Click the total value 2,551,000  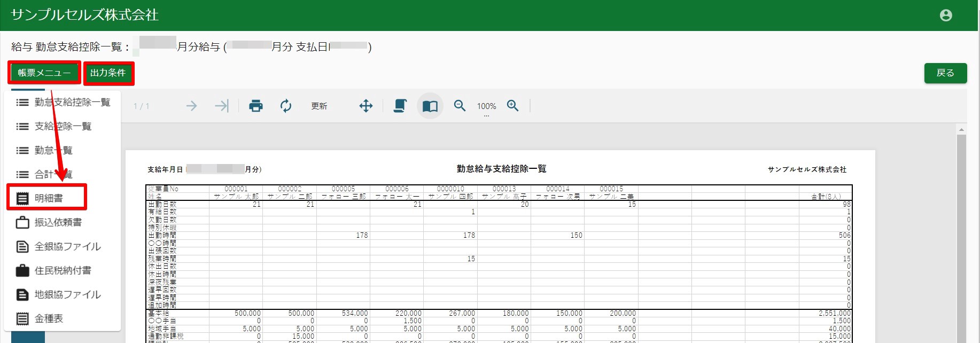pyautogui.click(x=835, y=313)
